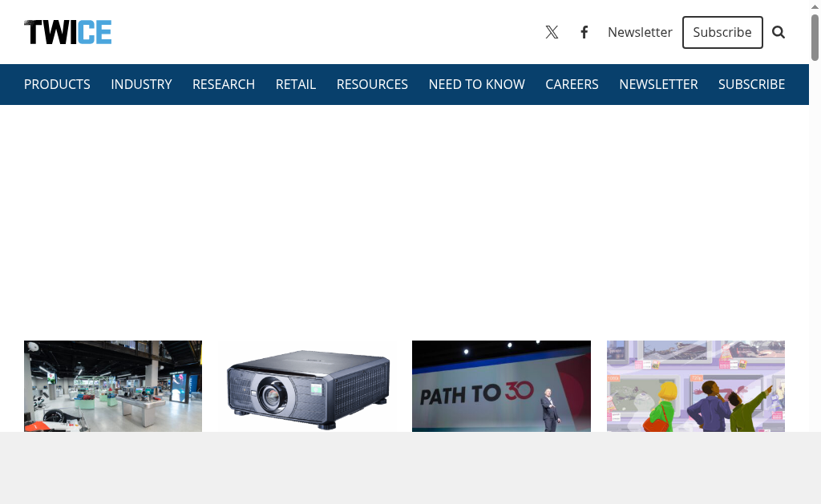This screenshot has height=504, width=821.
Task: Open the X (Twitter) social icon
Action: 552,32
